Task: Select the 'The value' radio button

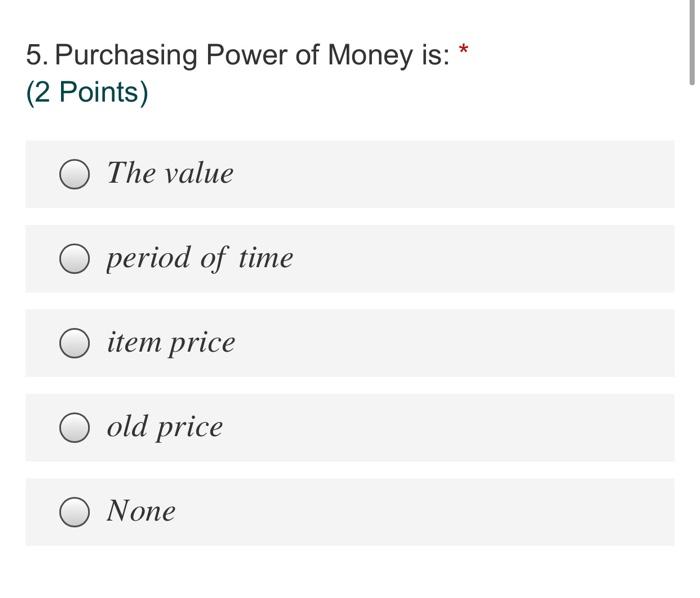Action: [74, 175]
